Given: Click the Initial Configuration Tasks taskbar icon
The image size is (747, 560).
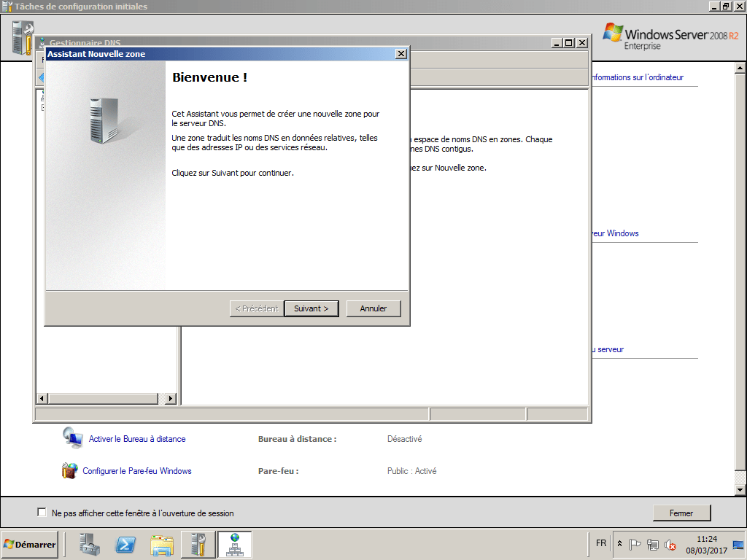Looking at the screenshot, I should 198,544.
